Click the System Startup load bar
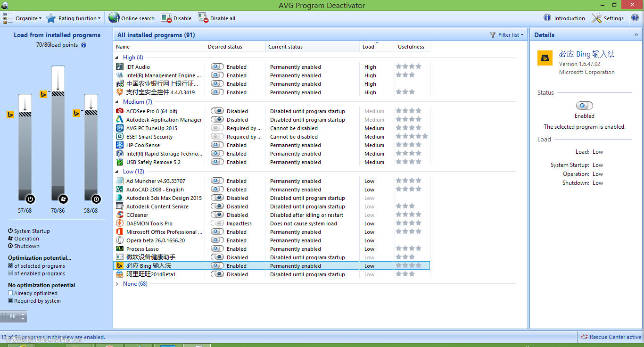 click(25, 147)
